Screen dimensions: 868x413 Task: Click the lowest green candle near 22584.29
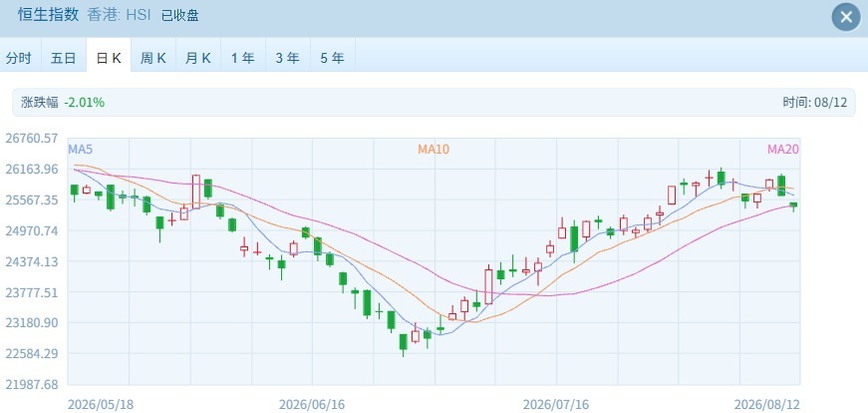click(x=403, y=342)
